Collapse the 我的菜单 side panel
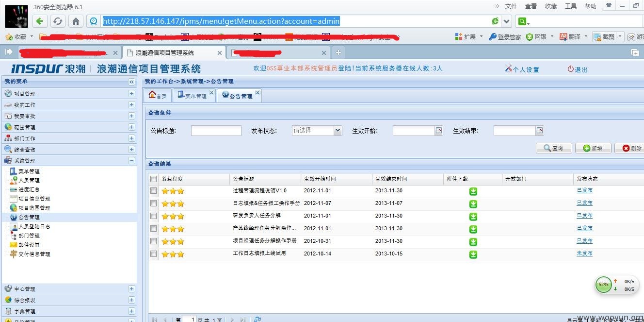Viewport: 644px width, 322px height. 131,82
